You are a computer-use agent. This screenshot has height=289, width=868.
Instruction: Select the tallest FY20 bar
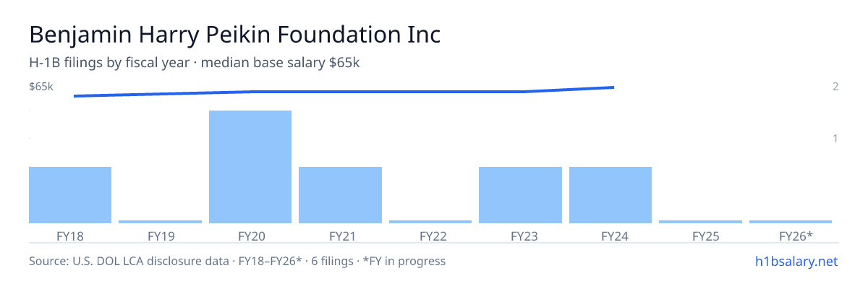250,167
